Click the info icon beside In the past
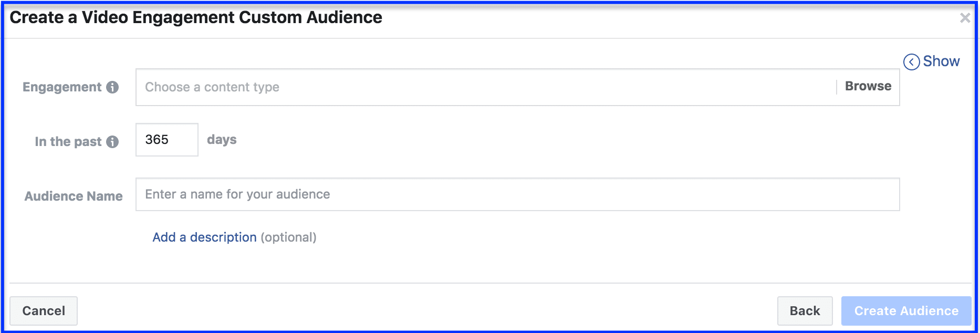The height and width of the screenshot is (333, 980). click(112, 142)
